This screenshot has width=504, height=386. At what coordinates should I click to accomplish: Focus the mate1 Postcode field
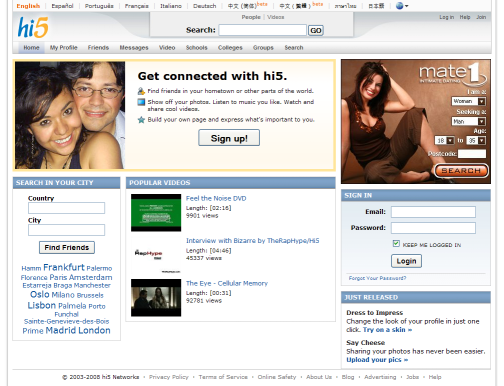[472, 154]
